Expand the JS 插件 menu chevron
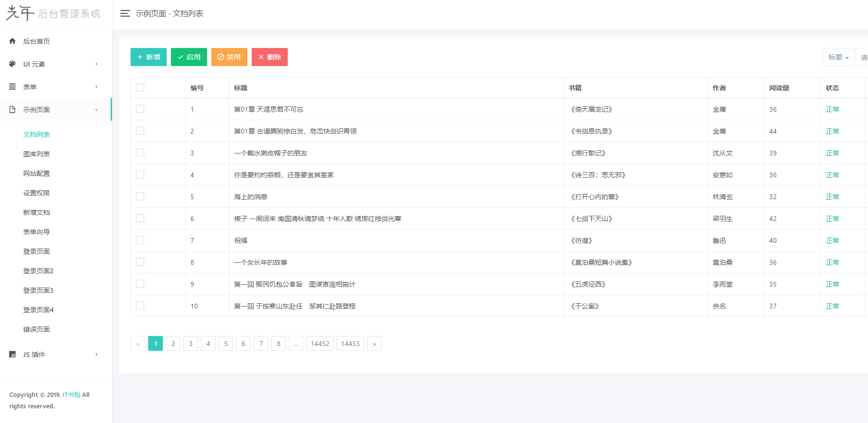This screenshot has height=423, width=868. 96,354
